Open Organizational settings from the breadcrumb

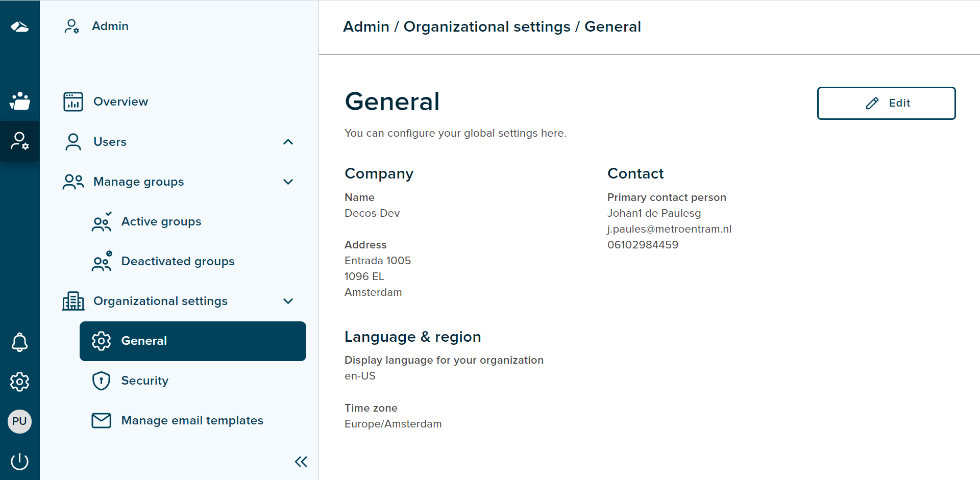[487, 27]
